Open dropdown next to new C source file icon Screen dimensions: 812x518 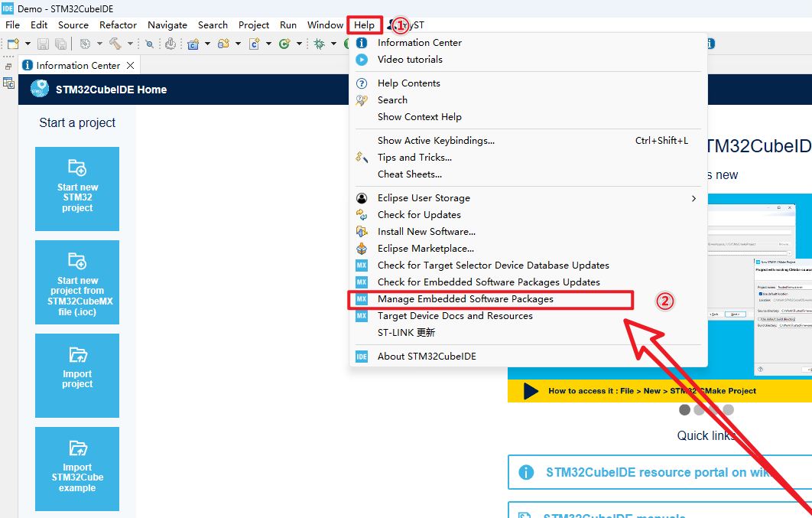coord(269,44)
